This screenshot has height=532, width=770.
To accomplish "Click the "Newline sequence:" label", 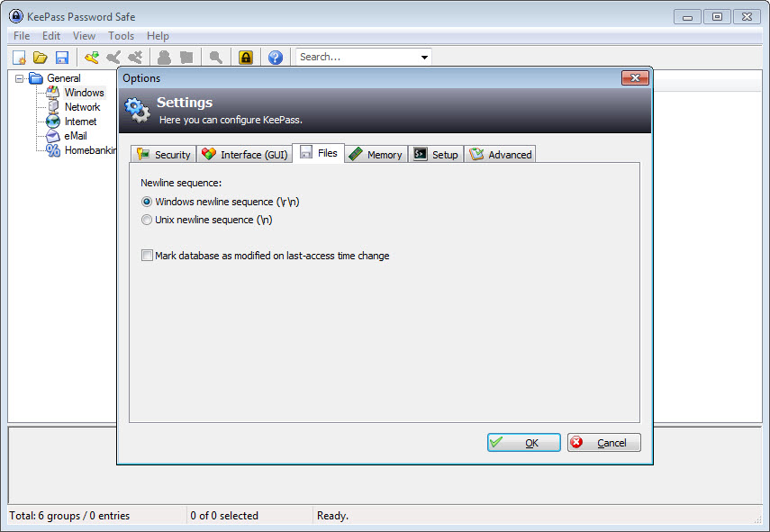I will click(x=181, y=183).
